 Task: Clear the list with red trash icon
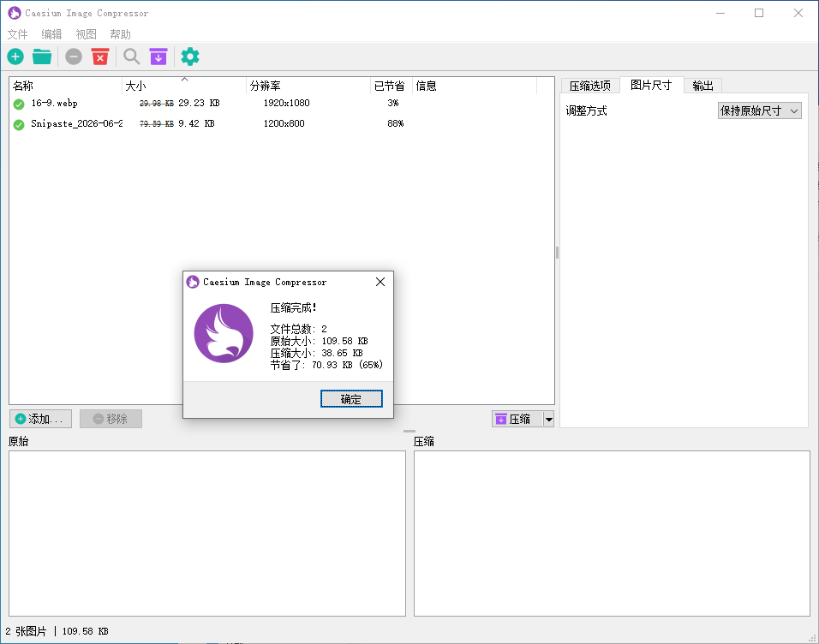click(99, 57)
